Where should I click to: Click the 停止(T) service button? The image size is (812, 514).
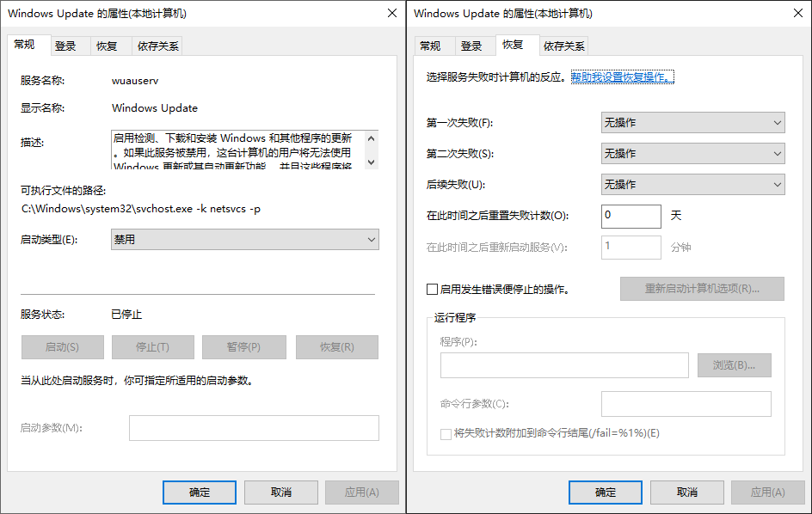point(153,347)
